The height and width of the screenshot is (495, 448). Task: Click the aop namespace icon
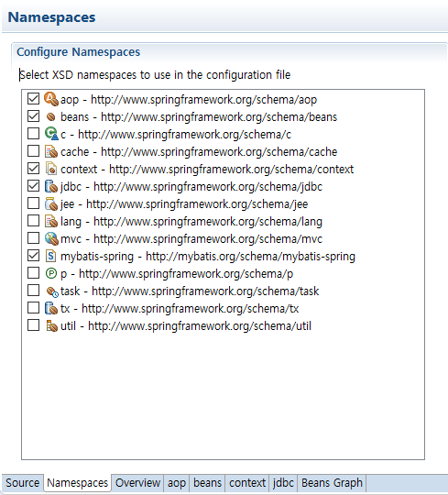(51, 99)
